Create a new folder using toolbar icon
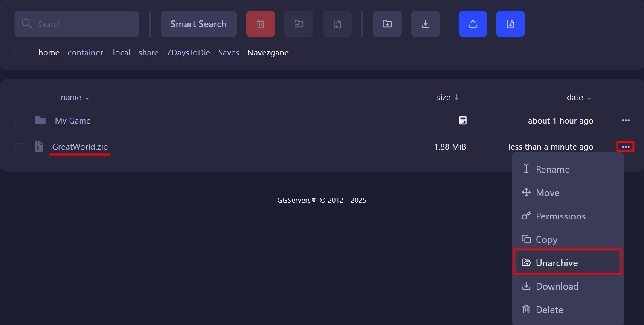The height and width of the screenshot is (325, 644). point(387,24)
